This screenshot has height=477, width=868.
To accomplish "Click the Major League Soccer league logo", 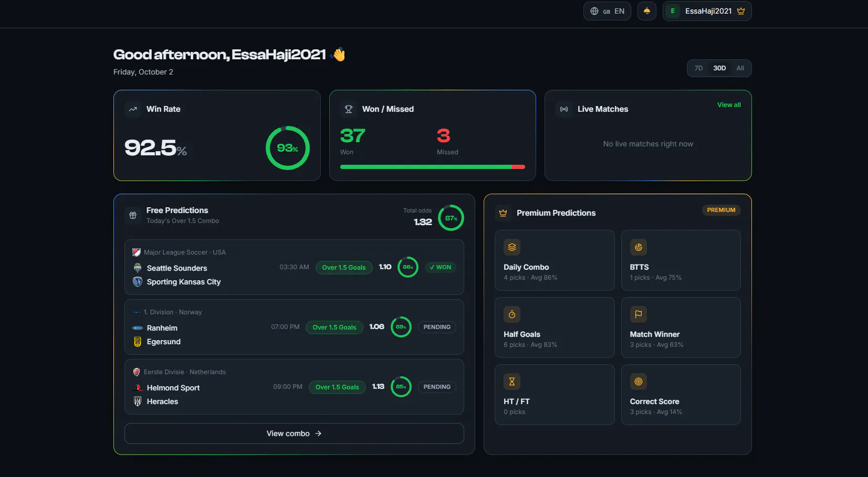I will pos(137,252).
